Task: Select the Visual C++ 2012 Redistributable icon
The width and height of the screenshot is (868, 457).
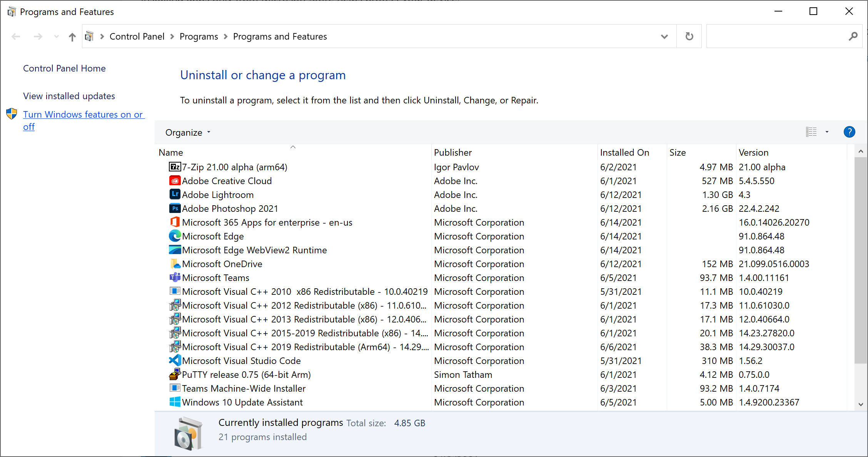Action: [175, 305]
